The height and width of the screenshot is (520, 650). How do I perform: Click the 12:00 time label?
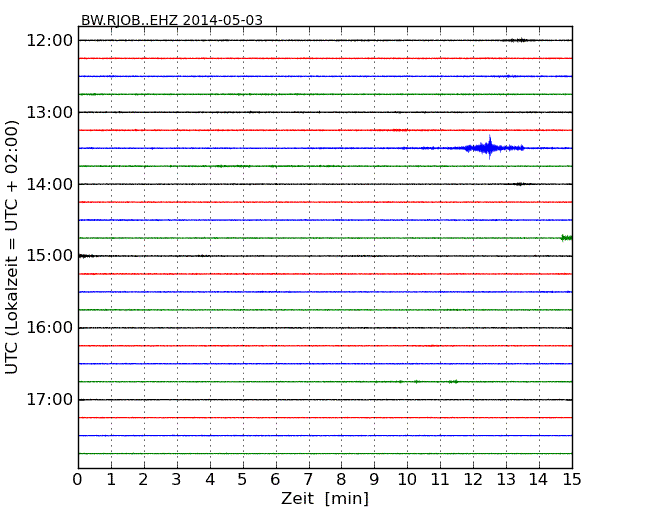(x=49, y=41)
